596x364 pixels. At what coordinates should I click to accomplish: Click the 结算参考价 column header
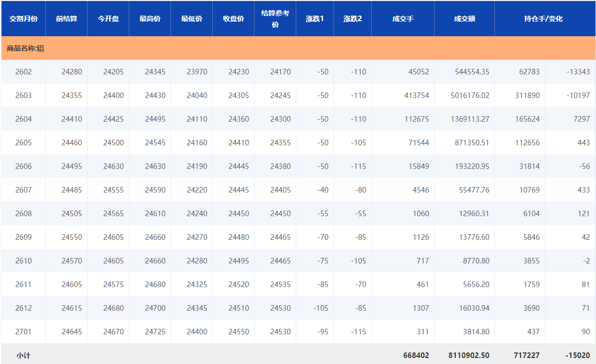(275, 19)
